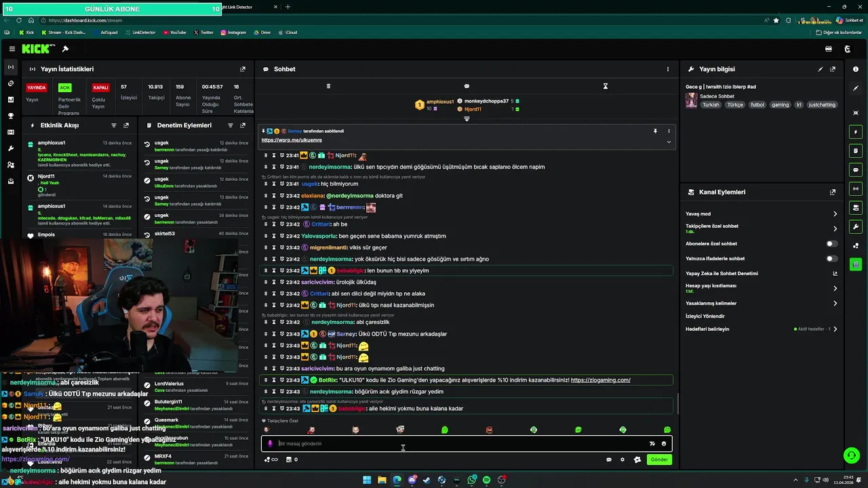Open the Kick Stream Dashboard bookmark

[x=64, y=33]
